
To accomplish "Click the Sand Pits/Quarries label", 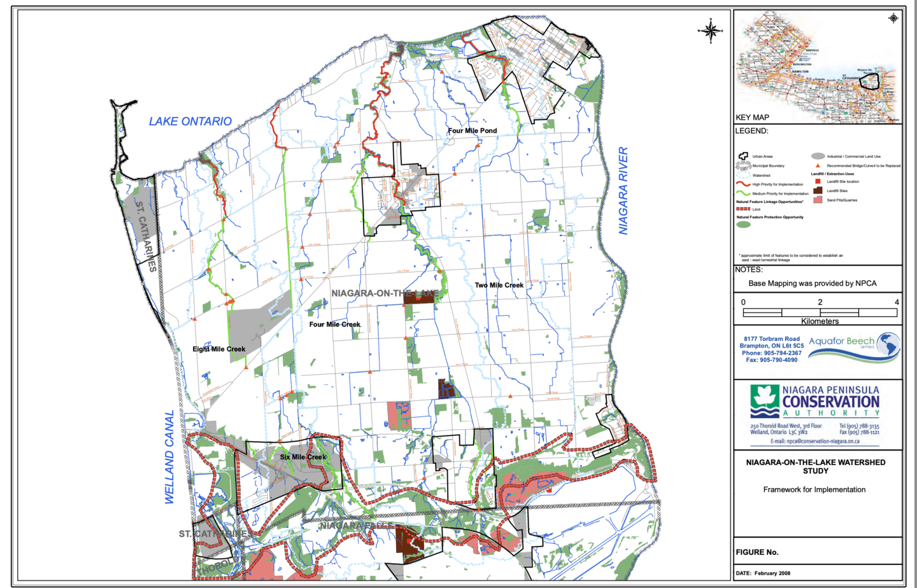I will coord(842,200).
